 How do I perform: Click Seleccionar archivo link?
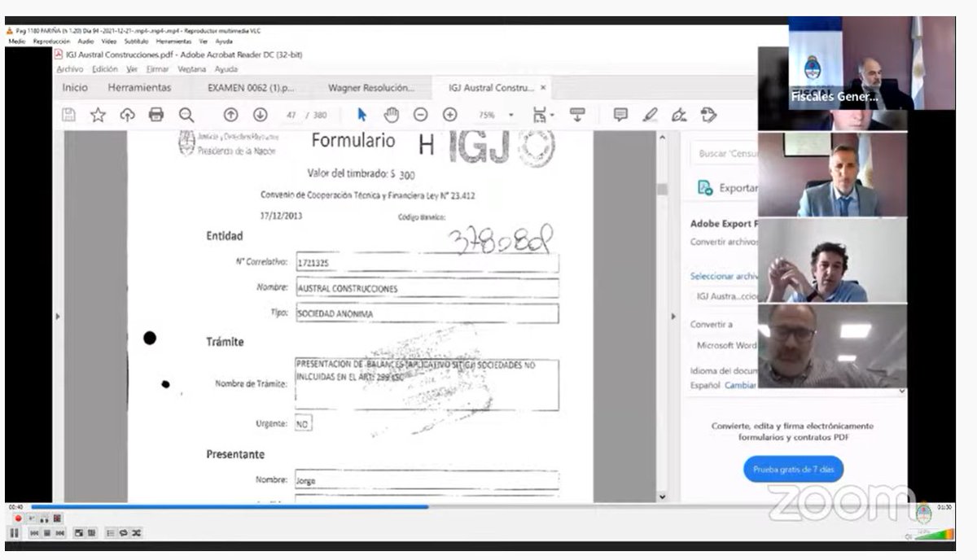724,276
